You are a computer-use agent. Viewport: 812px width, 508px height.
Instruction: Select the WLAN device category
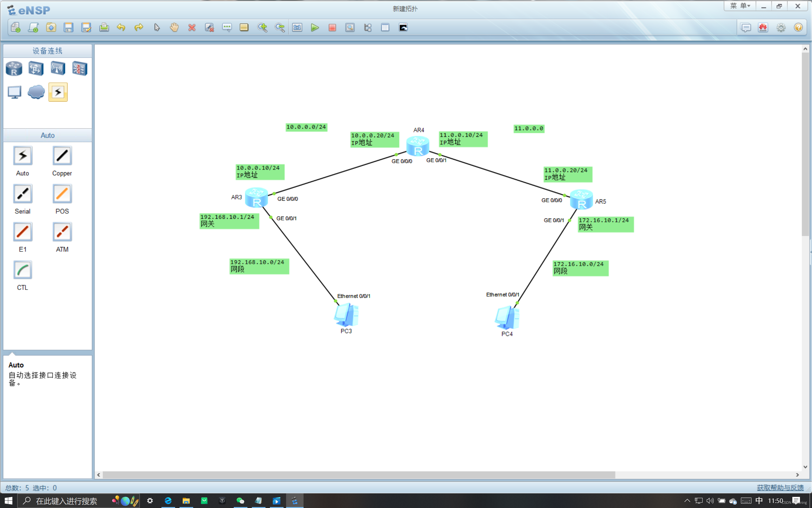tap(58, 69)
